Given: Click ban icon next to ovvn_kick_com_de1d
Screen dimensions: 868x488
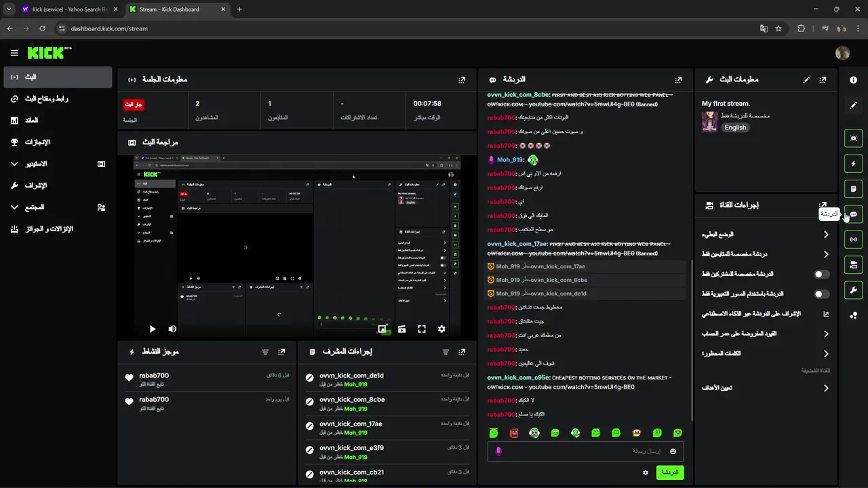Looking at the screenshot, I should tap(310, 378).
